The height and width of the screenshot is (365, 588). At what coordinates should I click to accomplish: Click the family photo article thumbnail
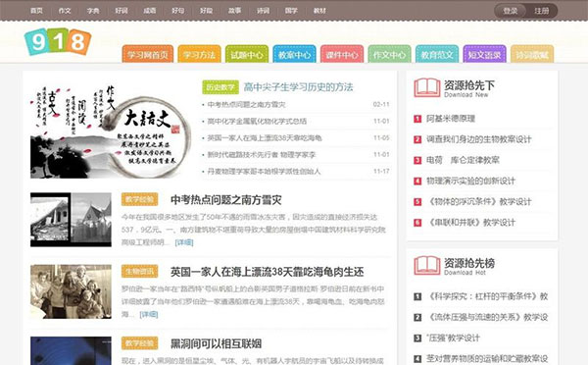pyautogui.click(x=71, y=291)
